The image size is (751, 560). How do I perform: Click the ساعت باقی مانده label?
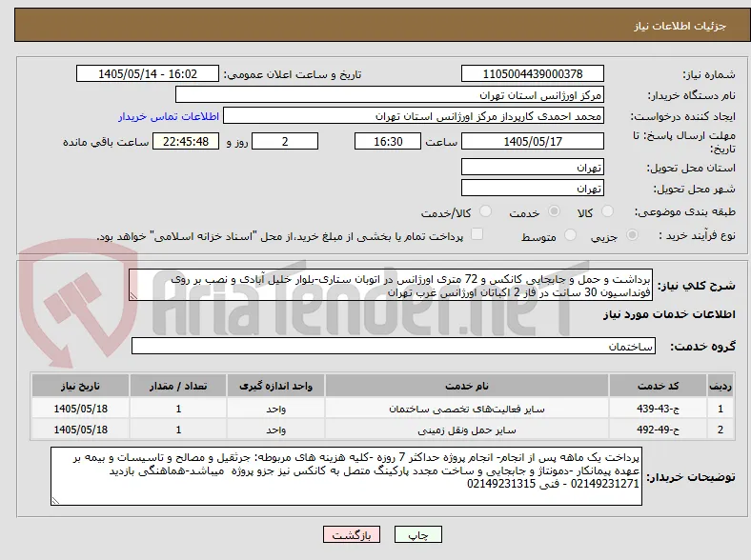click(106, 142)
